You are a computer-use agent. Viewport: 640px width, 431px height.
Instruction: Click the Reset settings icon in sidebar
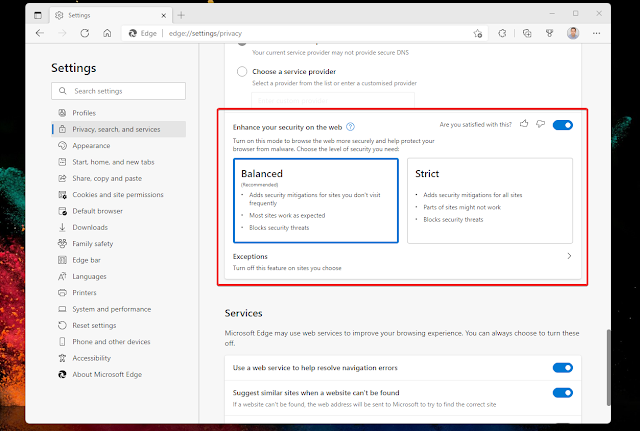pyautogui.click(x=62, y=325)
